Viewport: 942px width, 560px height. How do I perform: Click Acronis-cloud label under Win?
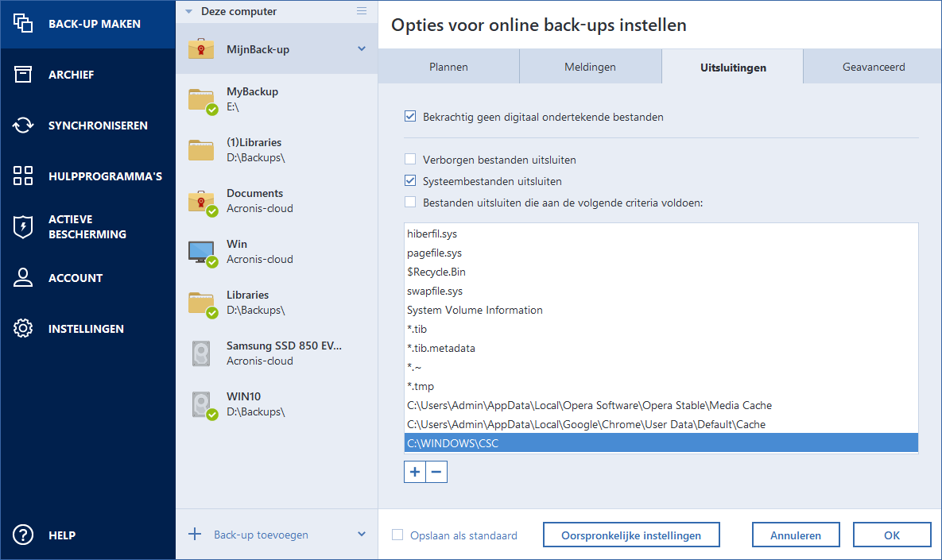259,259
